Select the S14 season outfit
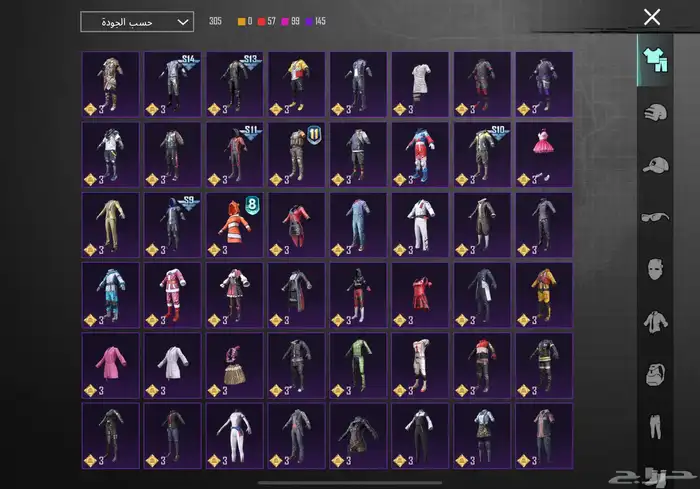Image resolution: width=700 pixels, height=489 pixels. click(172, 84)
